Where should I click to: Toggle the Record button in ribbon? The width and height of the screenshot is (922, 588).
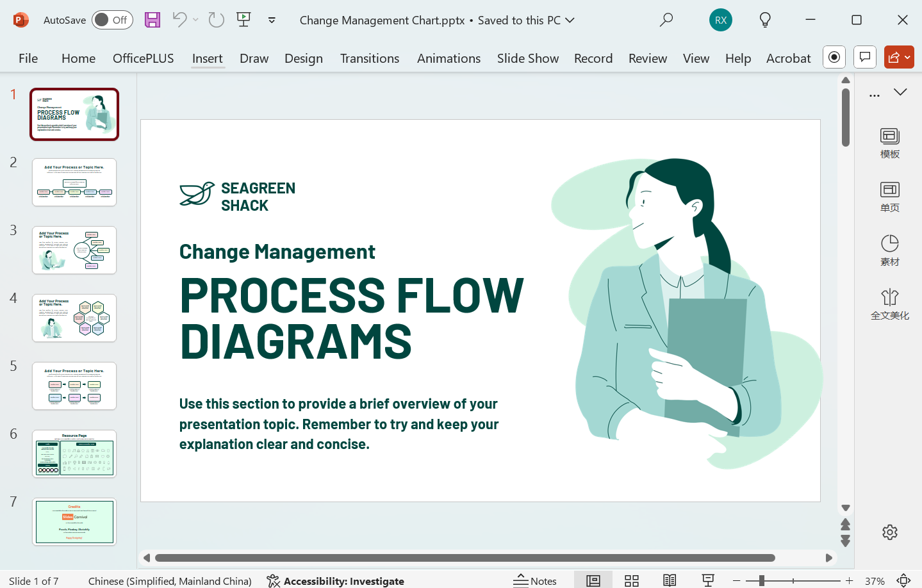[834, 57]
